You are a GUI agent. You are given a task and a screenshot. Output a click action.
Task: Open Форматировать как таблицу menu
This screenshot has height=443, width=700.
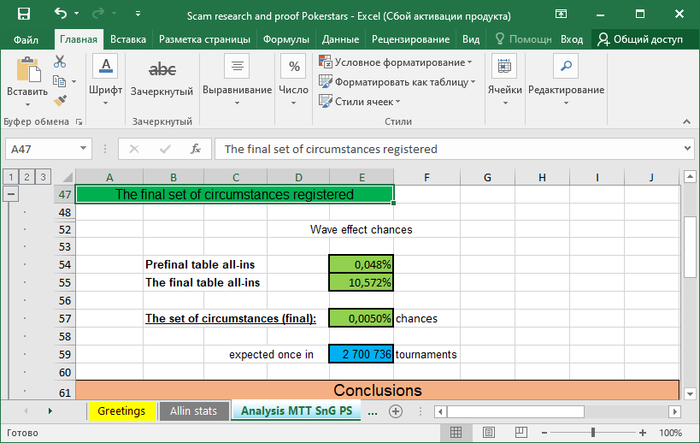397,82
